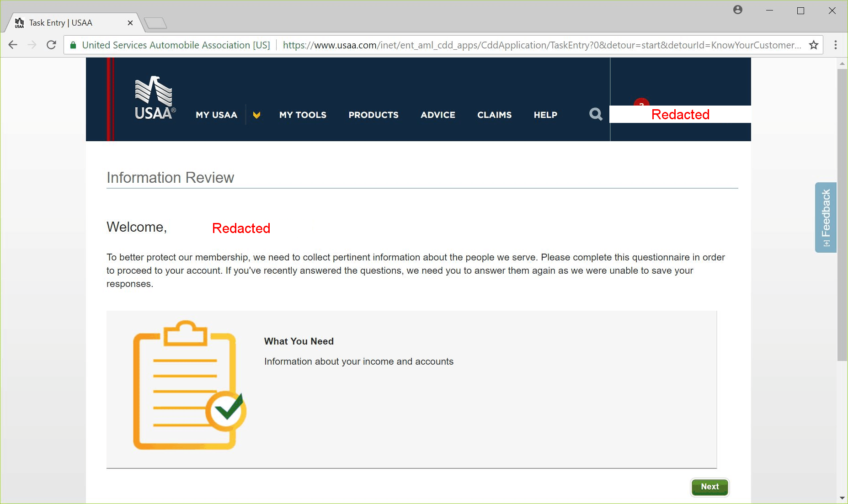This screenshot has width=848, height=504.
Task: Bookmark this page with the star icon
Action: click(x=814, y=45)
